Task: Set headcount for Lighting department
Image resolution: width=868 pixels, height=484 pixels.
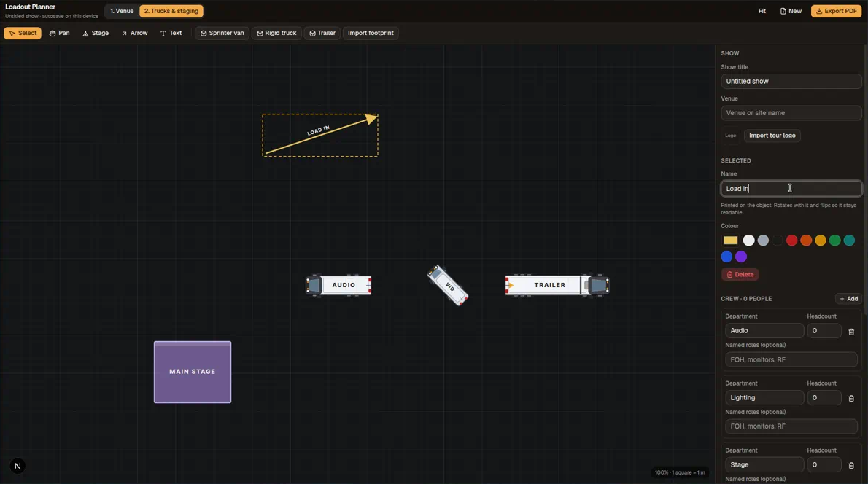Action: click(x=824, y=398)
